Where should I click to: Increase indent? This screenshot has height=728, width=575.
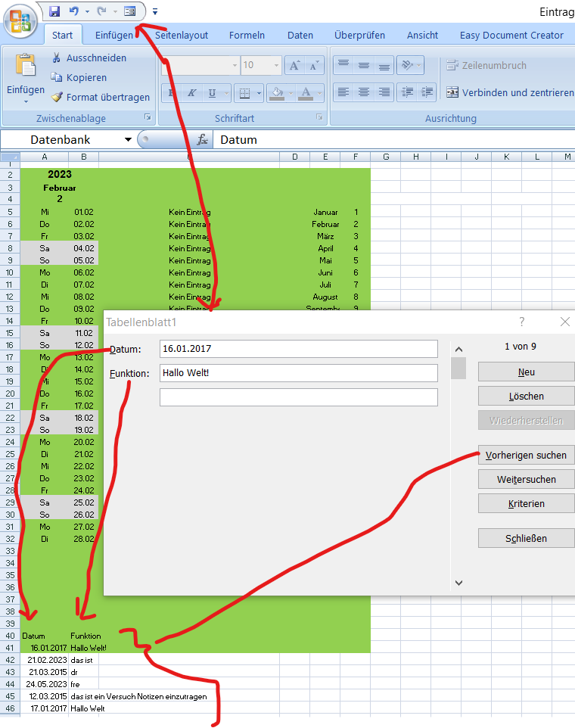(x=427, y=92)
